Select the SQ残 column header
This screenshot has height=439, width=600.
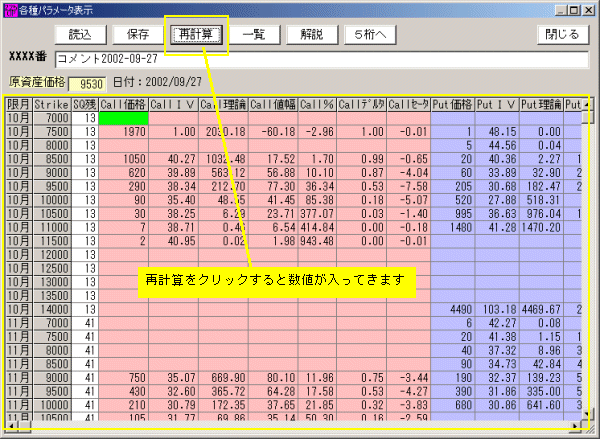pyautogui.click(x=85, y=104)
